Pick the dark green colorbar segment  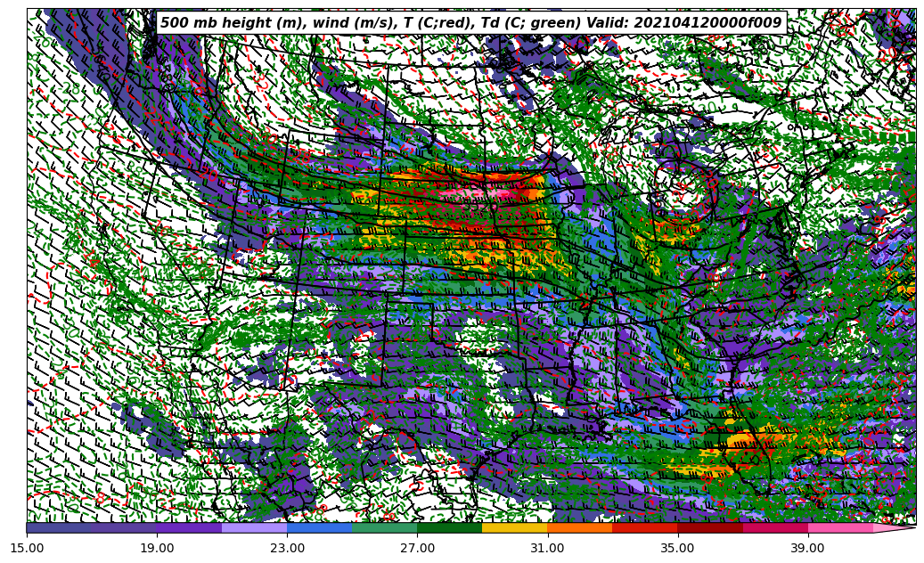click(x=449, y=527)
